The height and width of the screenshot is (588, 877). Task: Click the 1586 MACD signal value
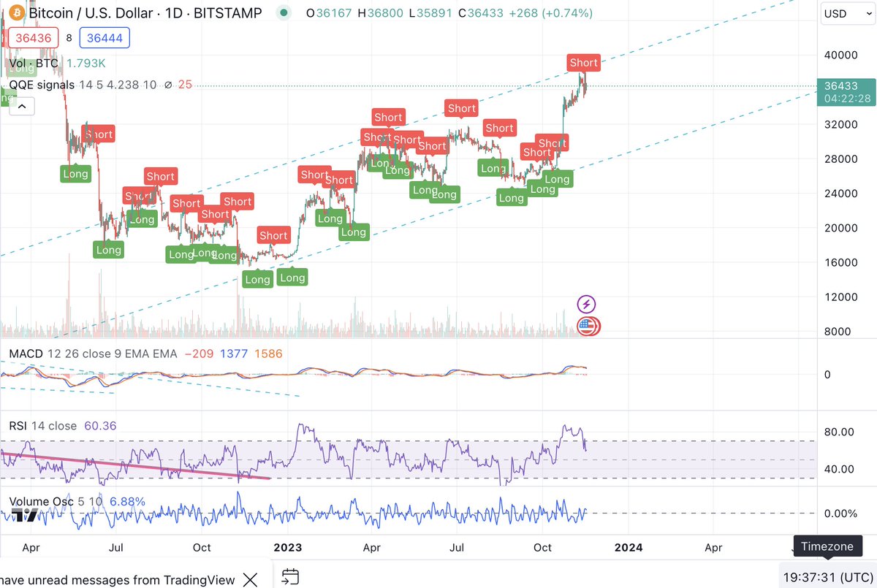[x=269, y=354]
